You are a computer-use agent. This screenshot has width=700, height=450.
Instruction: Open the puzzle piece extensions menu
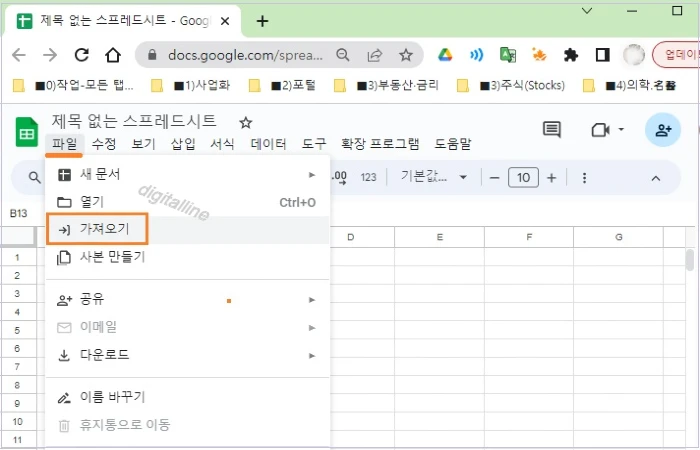coord(571,55)
